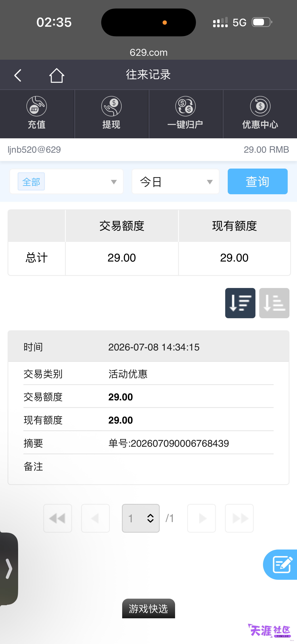This screenshot has width=297, height=644.
Task: Open the home page via house icon
Action: [57, 75]
